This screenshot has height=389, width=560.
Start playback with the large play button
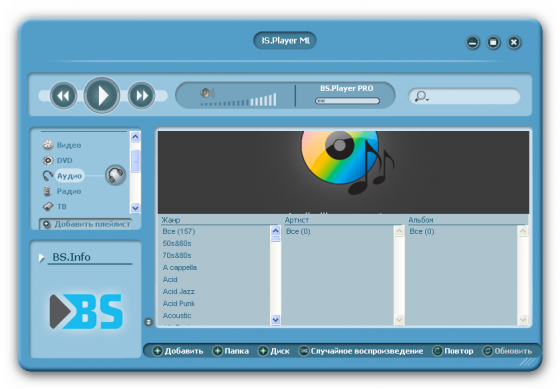(102, 95)
